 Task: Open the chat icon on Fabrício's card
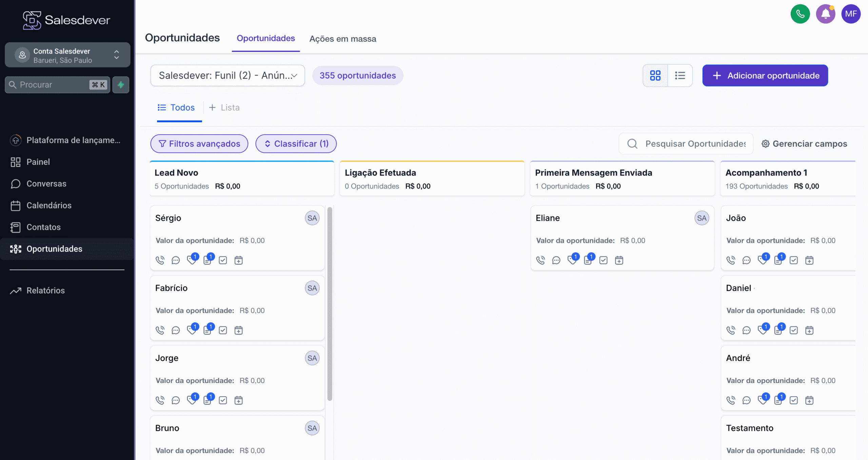pos(176,330)
